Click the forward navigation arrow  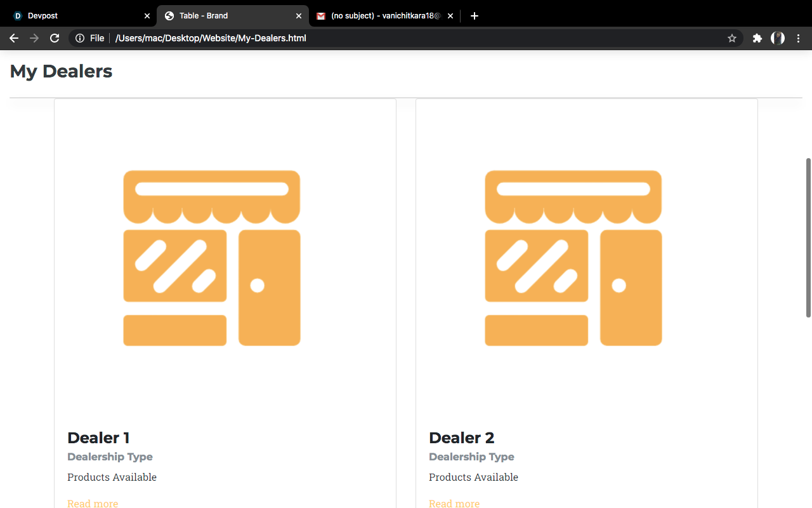pyautogui.click(x=34, y=38)
